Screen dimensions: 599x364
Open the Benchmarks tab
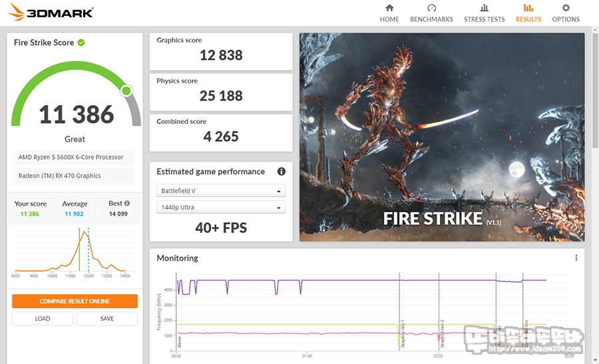pos(431,13)
